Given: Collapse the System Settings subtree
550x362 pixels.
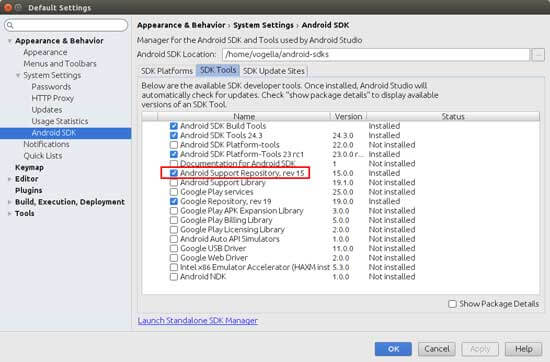Looking at the screenshot, I should pyautogui.click(x=18, y=75).
